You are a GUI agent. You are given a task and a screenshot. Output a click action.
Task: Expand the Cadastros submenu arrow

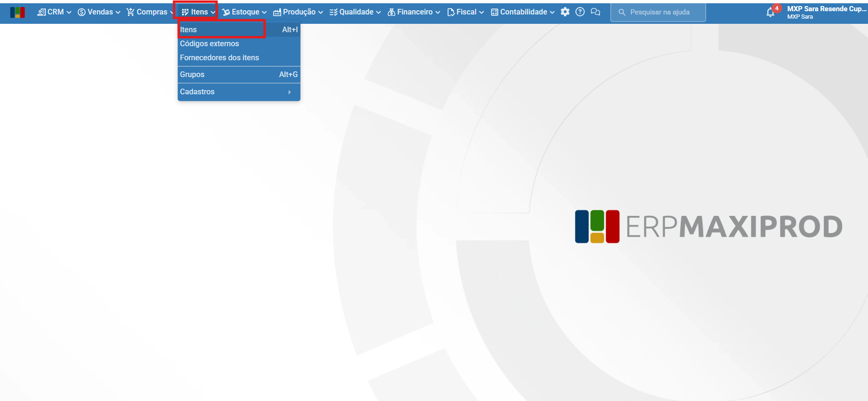click(x=290, y=92)
